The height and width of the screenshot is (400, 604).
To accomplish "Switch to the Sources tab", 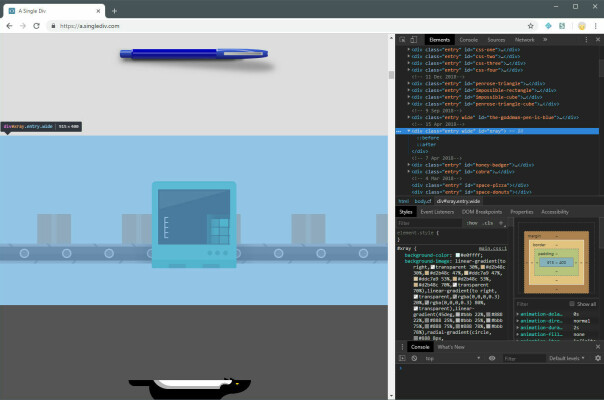I will 496,40.
